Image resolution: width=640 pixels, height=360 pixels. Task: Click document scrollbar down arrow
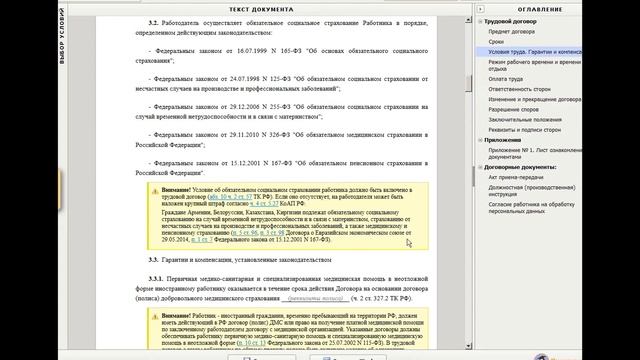(x=468, y=346)
